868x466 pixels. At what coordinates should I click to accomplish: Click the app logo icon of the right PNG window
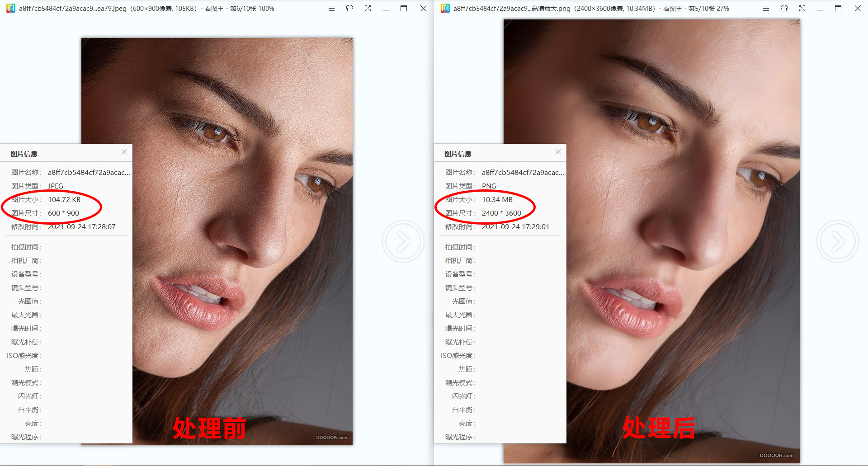pos(445,8)
